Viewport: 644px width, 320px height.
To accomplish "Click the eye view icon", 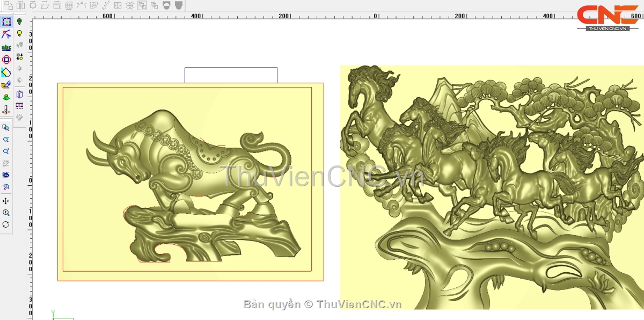I will (x=6, y=175).
